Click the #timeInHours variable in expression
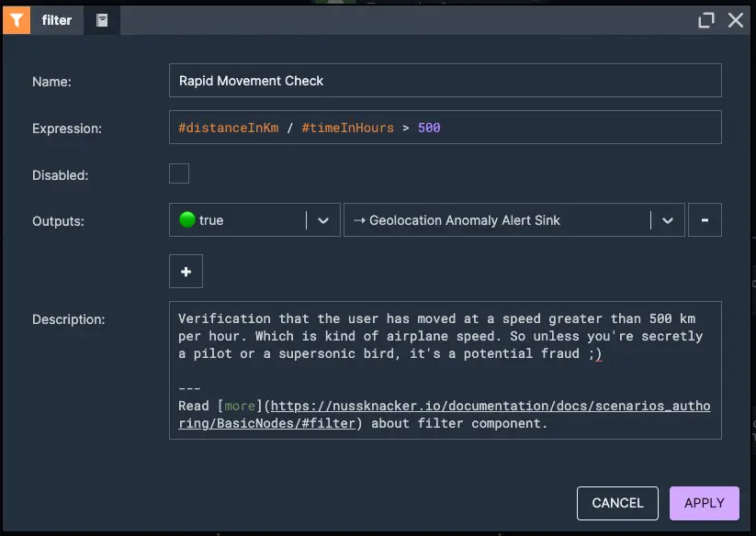This screenshot has width=756, height=536. click(x=347, y=128)
